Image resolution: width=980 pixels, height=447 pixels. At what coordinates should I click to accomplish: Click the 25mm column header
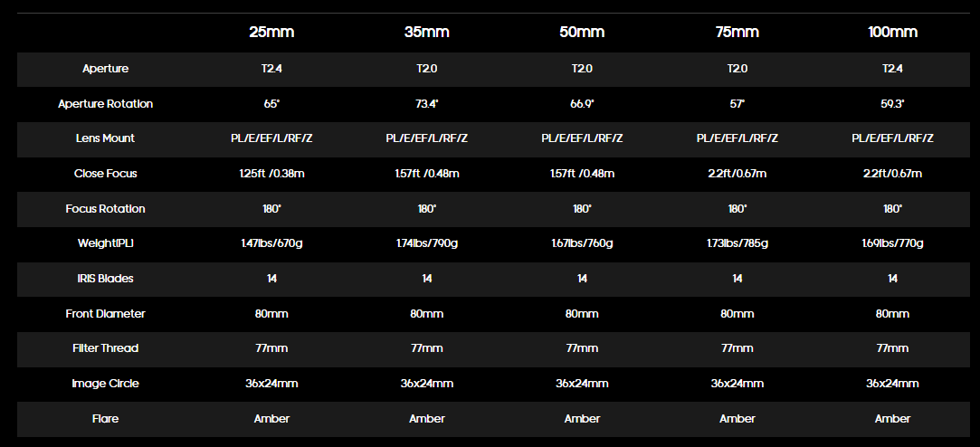point(271,33)
